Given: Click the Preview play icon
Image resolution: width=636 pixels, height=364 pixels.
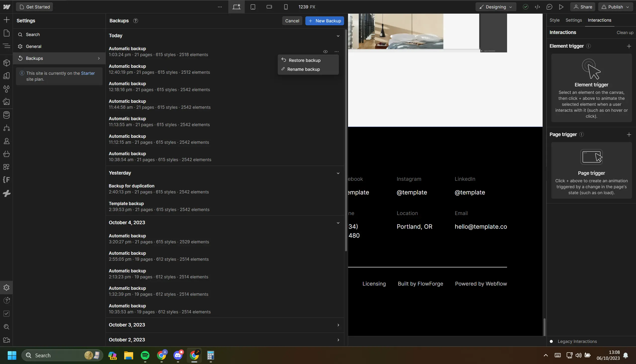Looking at the screenshot, I should [561, 7].
